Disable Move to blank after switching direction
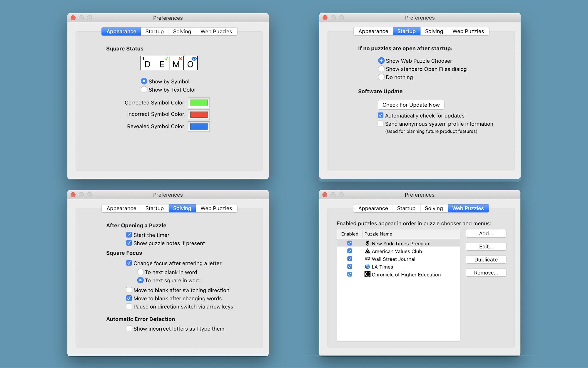This screenshot has height=368, width=588. (x=129, y=290)
